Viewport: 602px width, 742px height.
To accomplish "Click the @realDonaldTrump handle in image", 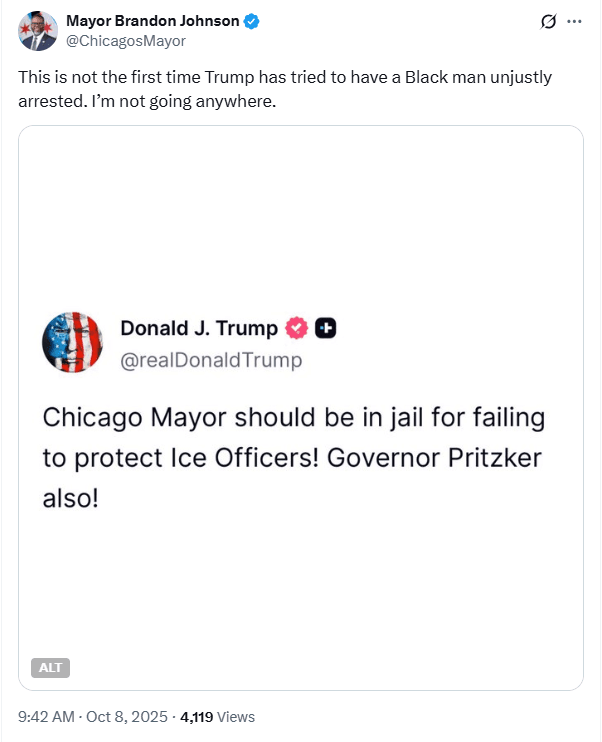I will click(x=211, y=360).
